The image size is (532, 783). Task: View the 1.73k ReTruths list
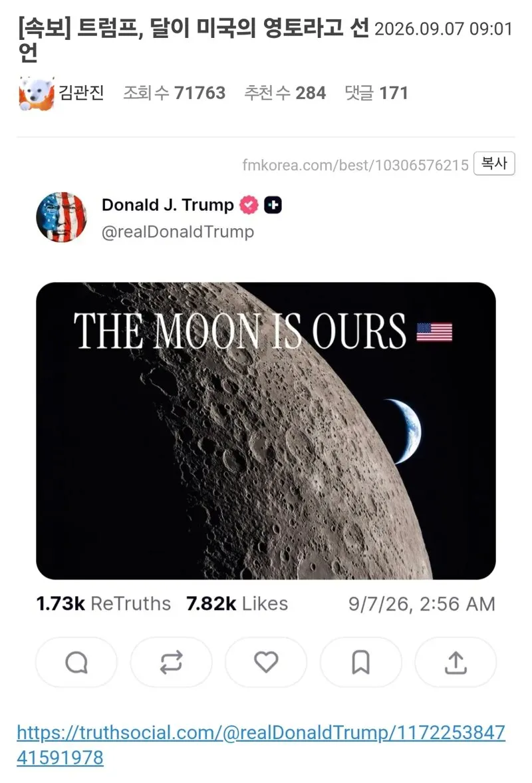(103, 604)
